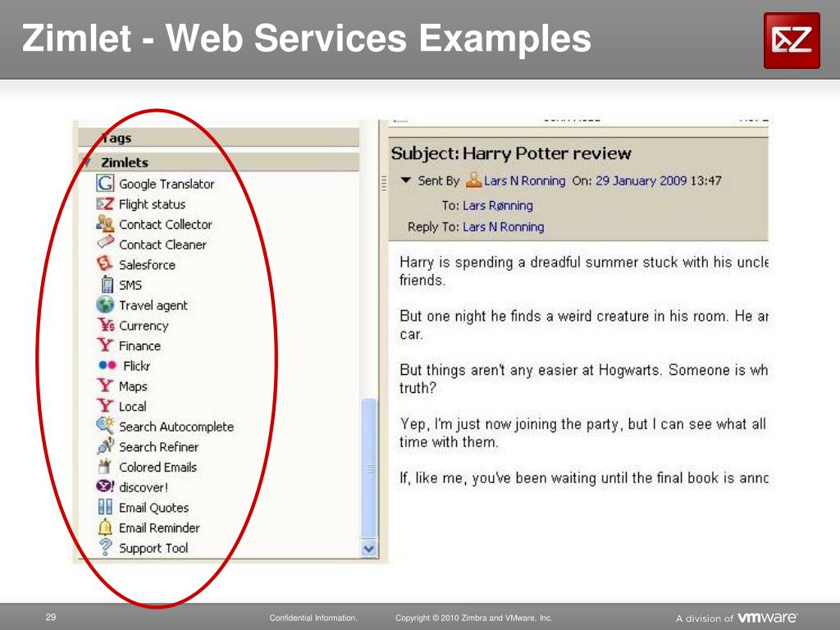The width and height of the screenshot is (840, 630).
Task: Click the Reply To link Lars N Ronning
Action: [503, 227]
